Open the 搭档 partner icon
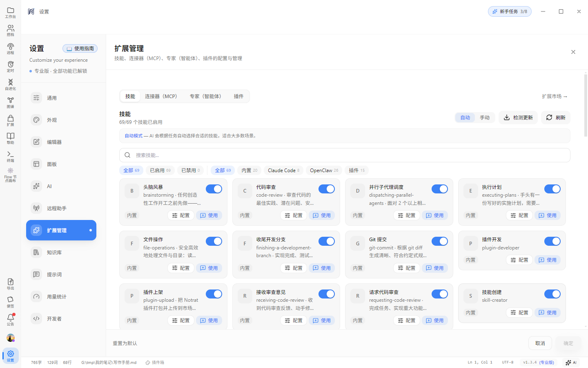Image resolution: width=588 pixels, height=368 pixels. pyautogui.click(x=11, y=31)
